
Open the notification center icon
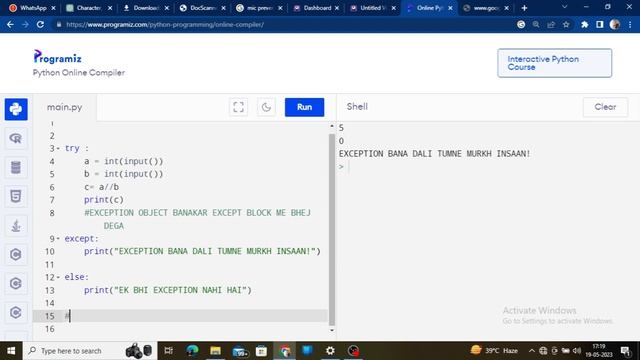click(625, 351)
